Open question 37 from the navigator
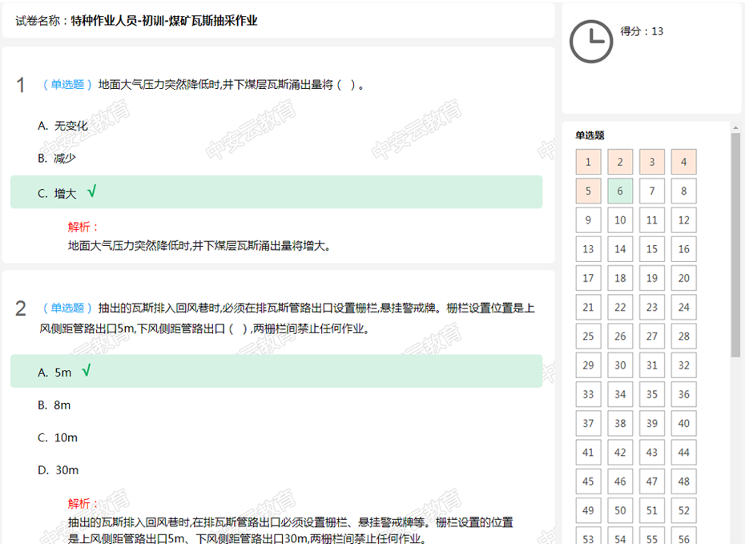Viewport: 745px width, 560px height. (588, 423)
